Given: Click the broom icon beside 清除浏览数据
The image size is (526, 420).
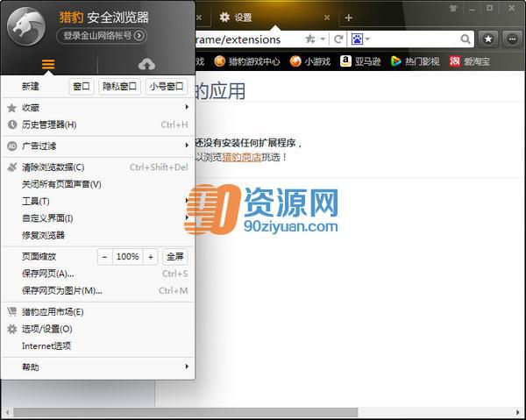Looking at the screenshot, I should pyautogui.click(x=12, y=167).
